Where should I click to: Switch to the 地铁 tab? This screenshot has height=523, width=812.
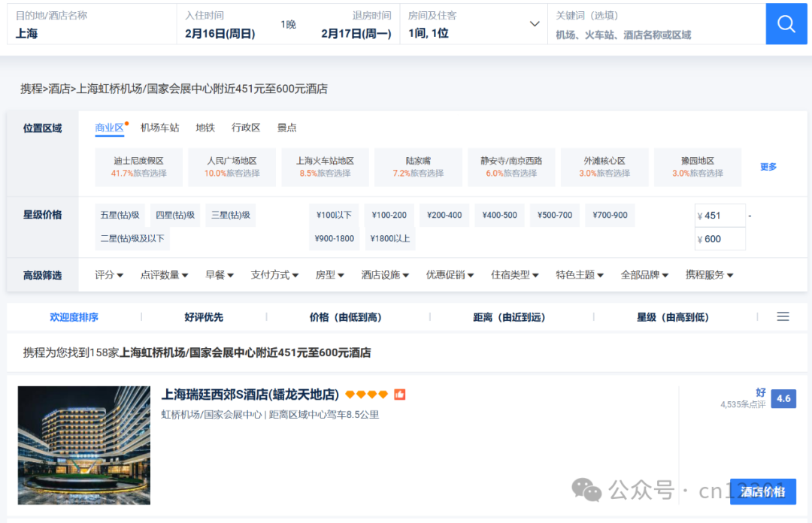[x=205, y=128]
